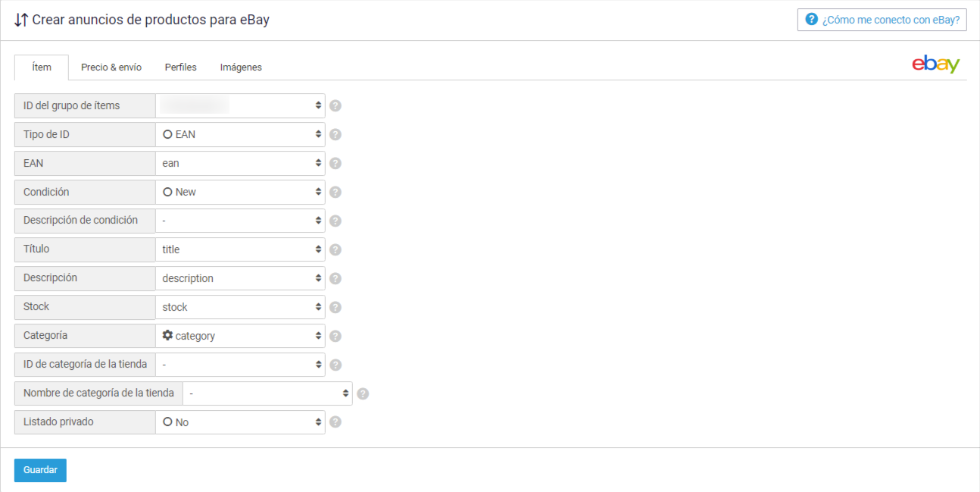Click the Guardar button

(x=40, y=470)
